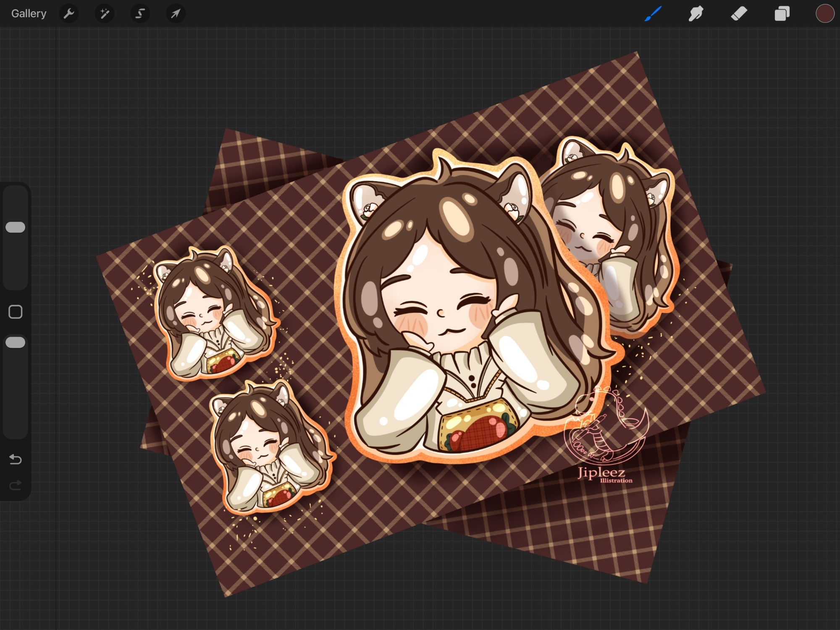The height and width of the screenshot is (630, 840).
Task: Choose the Smudge finger tool
Action: 696,14
